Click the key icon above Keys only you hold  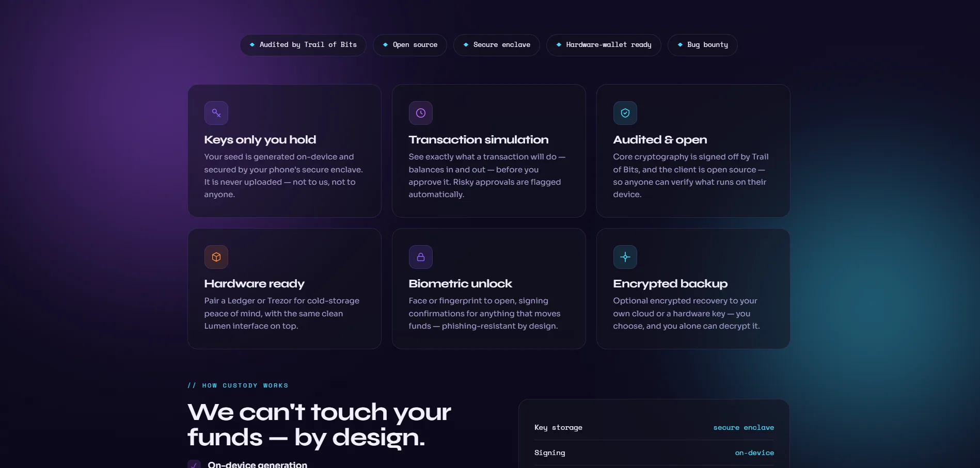216,113
